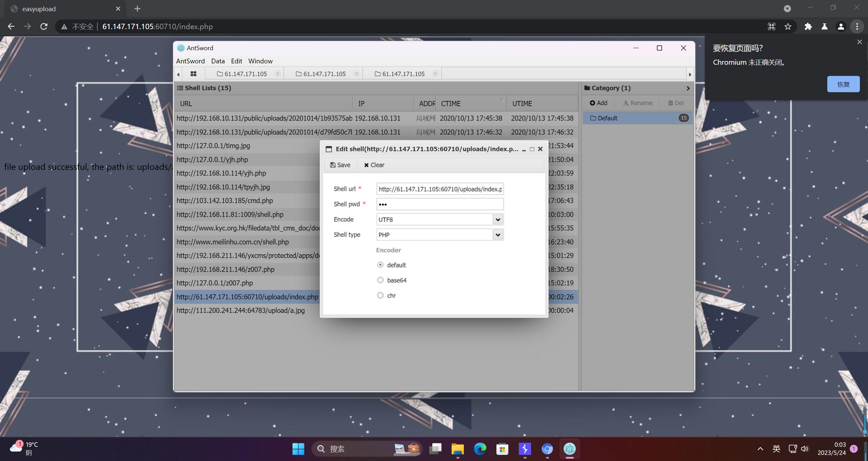Open the Shell type PHP dropdown

pyautogui.click(x=497, y=235)
